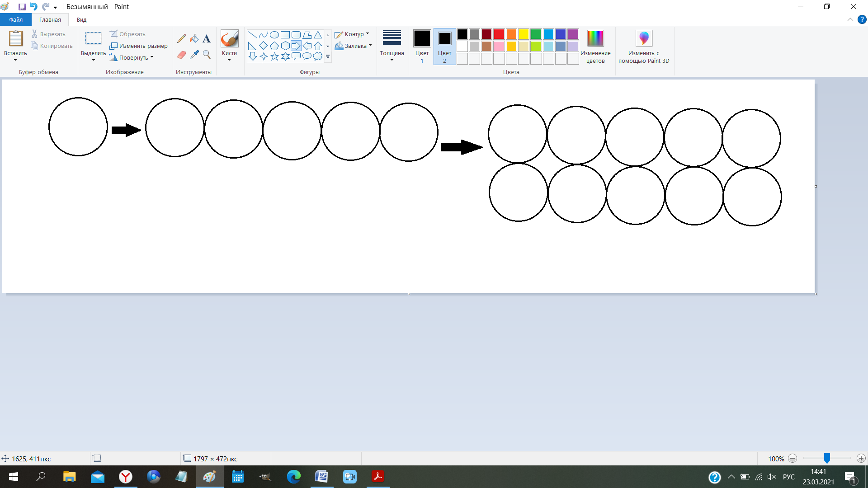868x488 pixels.
Task: Expand the Толщина thickness dropdown
Action: [392, 46]
